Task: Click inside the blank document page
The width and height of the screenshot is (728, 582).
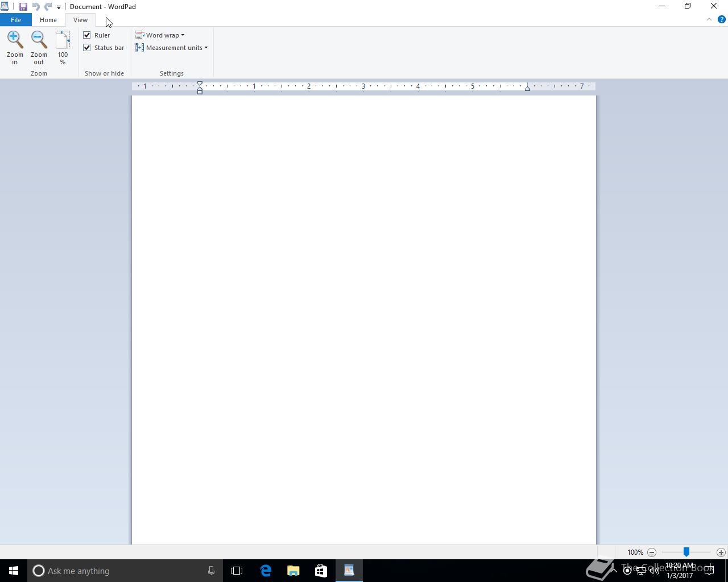Action: point(364,320)
